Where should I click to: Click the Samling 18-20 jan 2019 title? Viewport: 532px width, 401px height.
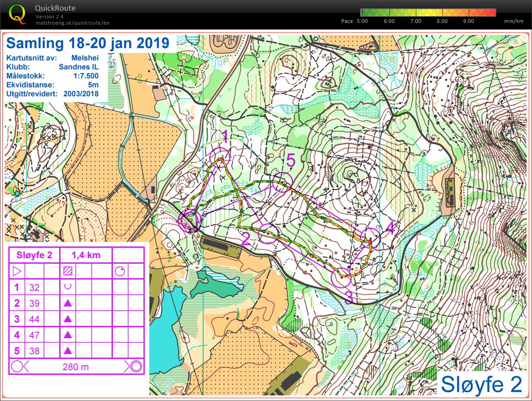point(88,44)
